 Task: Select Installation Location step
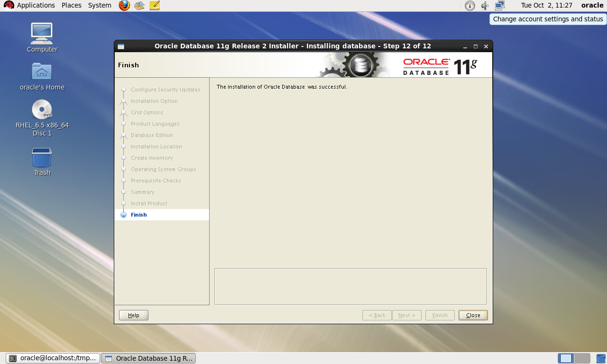(x=156, y=146)
